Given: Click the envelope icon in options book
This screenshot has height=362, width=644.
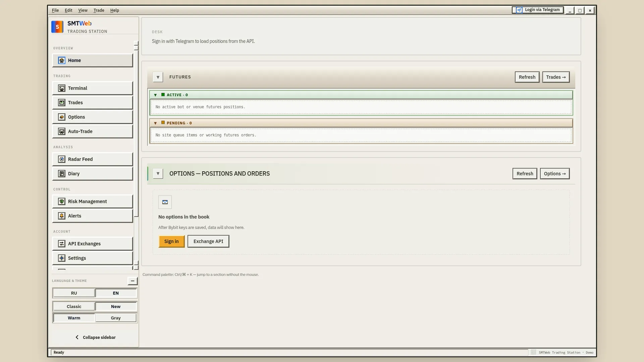Looking at the screenshot, I should 165,202.
